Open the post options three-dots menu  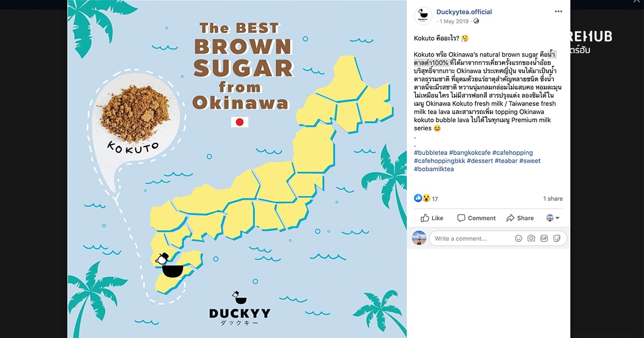[x=558, y=11]
